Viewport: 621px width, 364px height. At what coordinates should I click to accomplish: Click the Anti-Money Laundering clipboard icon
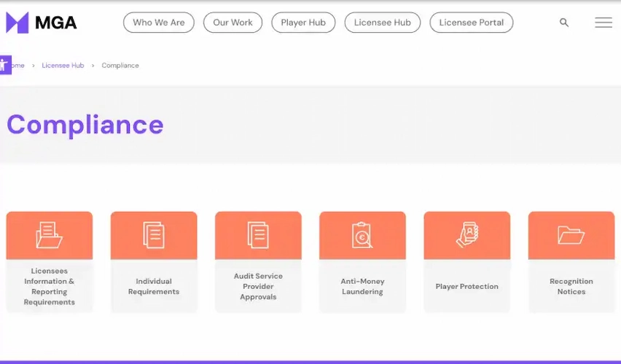[362, 235]
